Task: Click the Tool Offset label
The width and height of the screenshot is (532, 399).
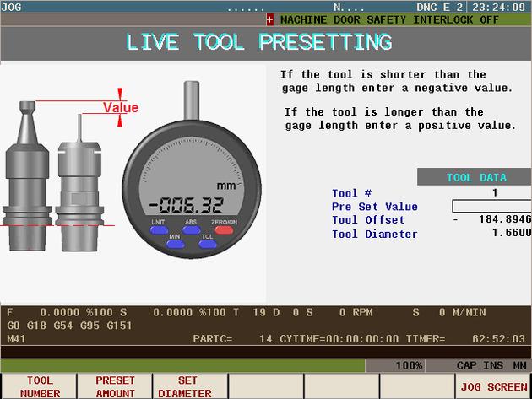Action: point(368,219)
